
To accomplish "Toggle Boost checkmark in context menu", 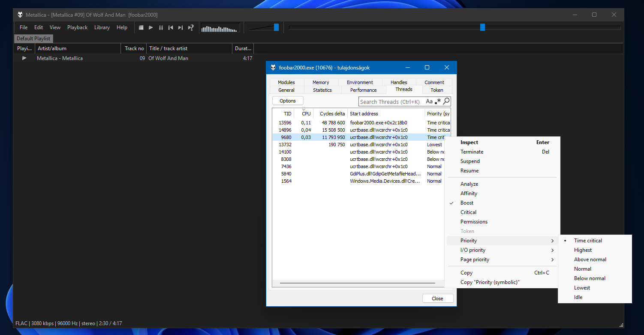I will click(x=451, y=203).
